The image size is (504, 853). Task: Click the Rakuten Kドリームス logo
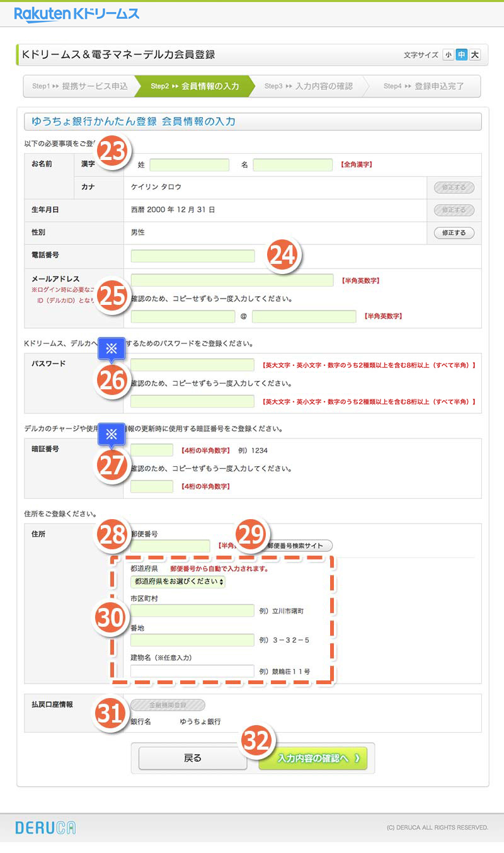76,13
